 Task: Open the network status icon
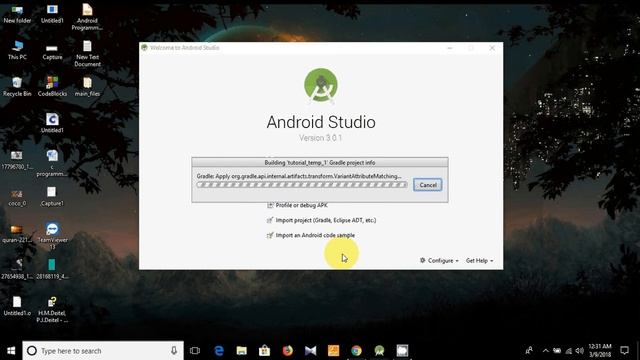(x=568, y=351)
